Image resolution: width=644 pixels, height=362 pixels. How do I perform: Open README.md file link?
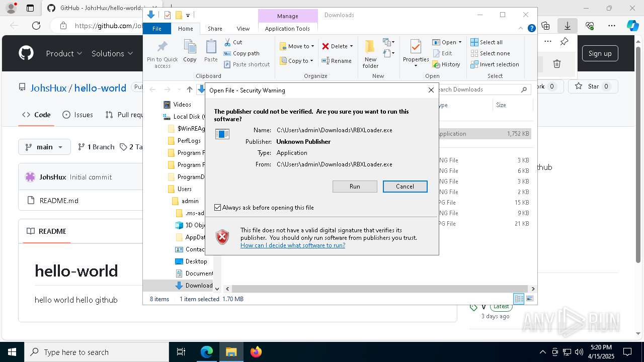[x=59, y=201]
